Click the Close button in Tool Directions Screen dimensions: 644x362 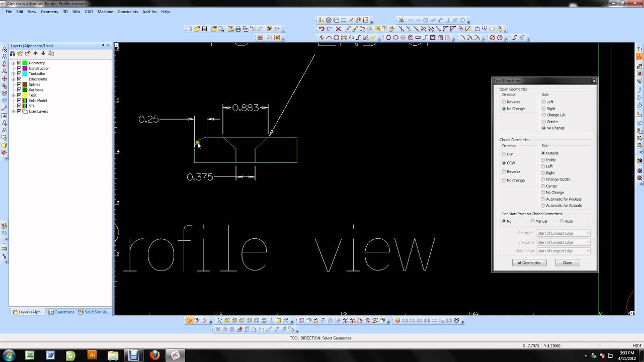click(x=567, y=263)
